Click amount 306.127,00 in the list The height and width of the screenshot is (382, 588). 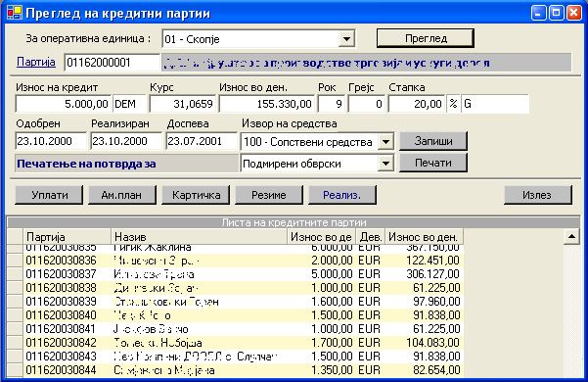pos(432,274)
